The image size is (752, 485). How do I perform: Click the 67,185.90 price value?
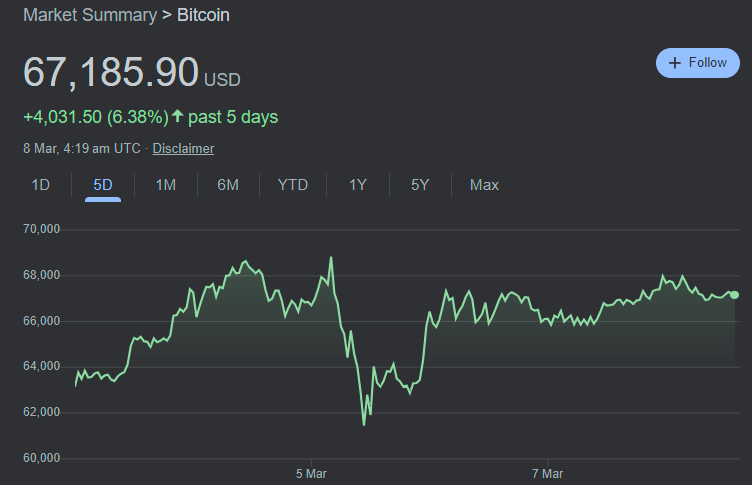(111, 72)
